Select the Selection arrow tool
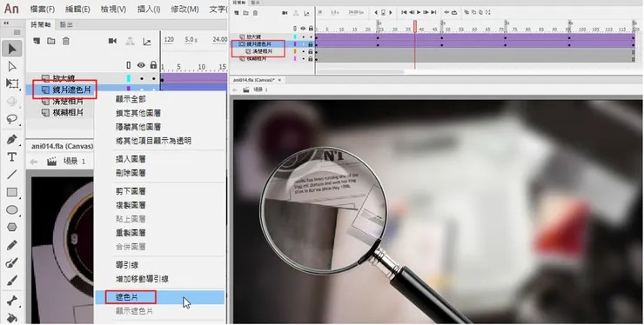The image size is (644, 325). 12,49
